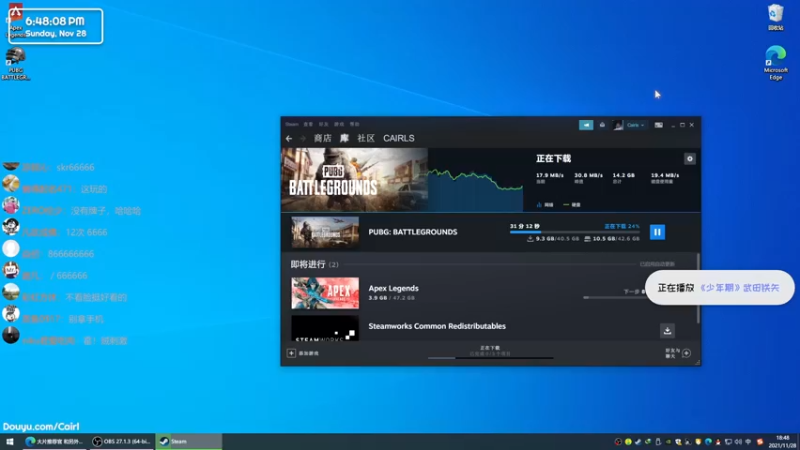800x450 pixels.
Task: Download Steamworks Common Redistributables now icon
Action: (667, 331)
